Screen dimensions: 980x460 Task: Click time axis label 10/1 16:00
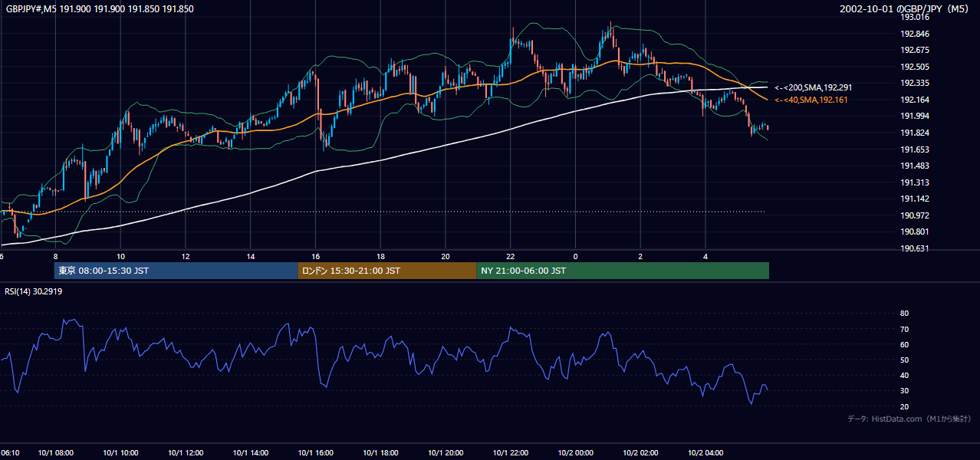click(x=316, y=453)
